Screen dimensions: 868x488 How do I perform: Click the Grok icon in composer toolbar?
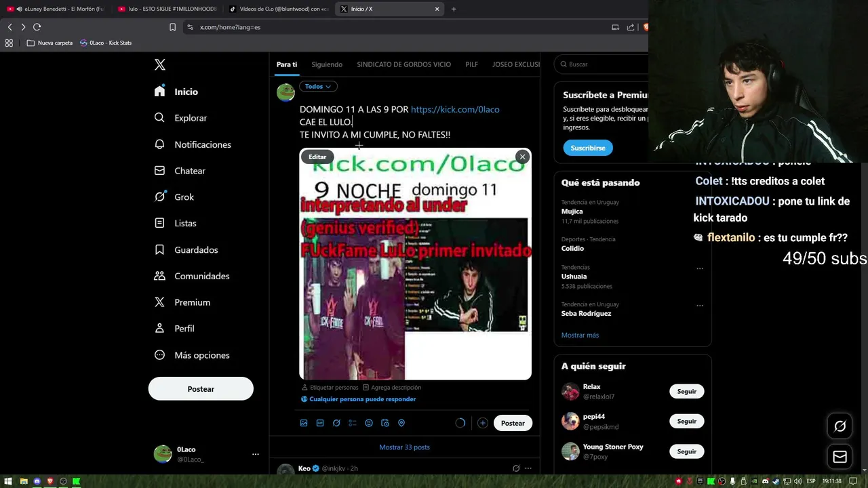[x=336, y=423]
